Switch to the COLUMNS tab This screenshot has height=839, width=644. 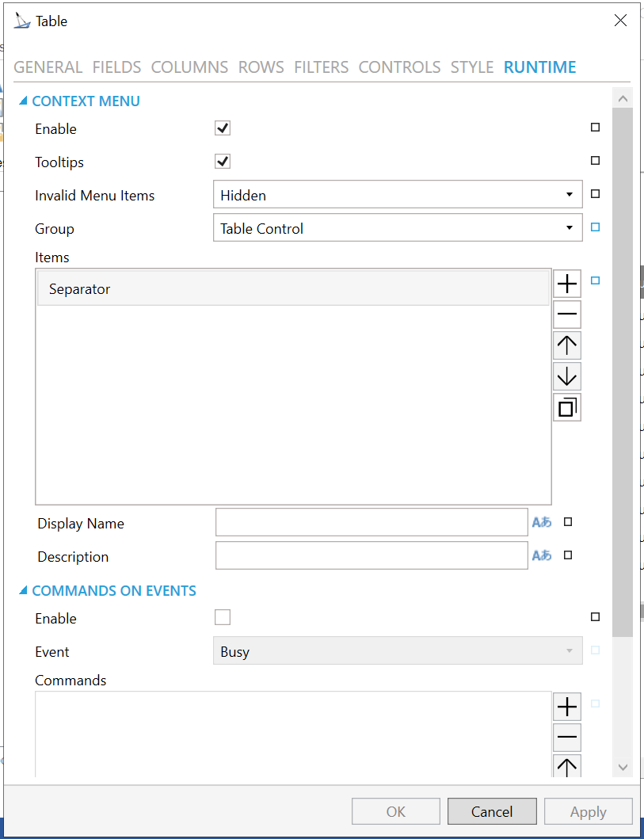pyautogui.click(x=189, y=67)
